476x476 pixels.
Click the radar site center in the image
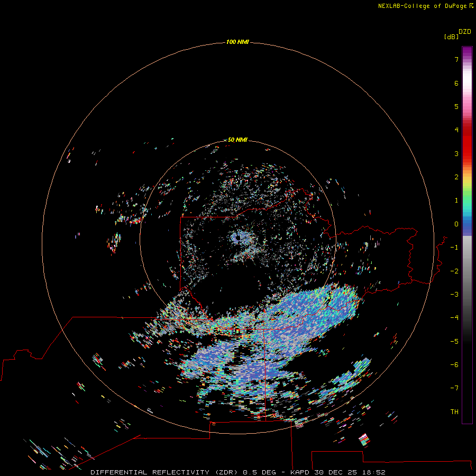click(238, 239)
